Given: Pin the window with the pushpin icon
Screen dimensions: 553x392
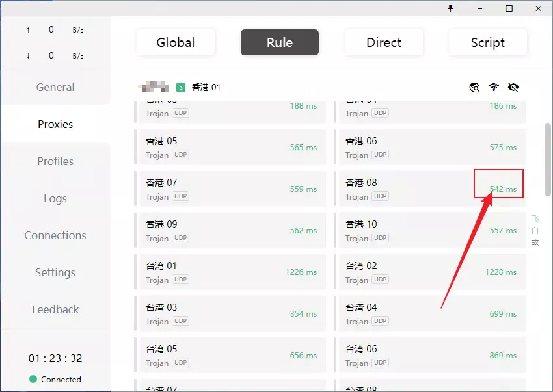Looking at the screenshot, I should coord(450,8).
